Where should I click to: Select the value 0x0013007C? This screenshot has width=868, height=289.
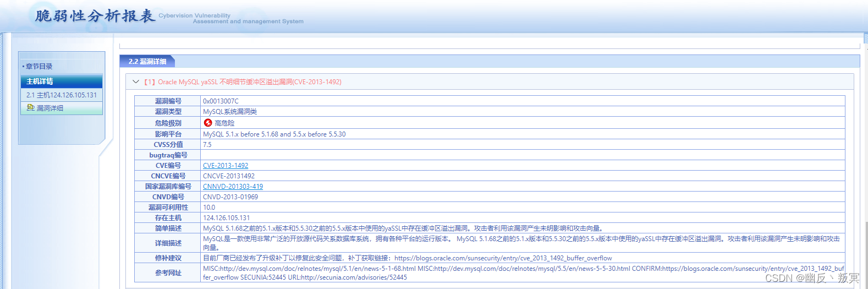221,101
